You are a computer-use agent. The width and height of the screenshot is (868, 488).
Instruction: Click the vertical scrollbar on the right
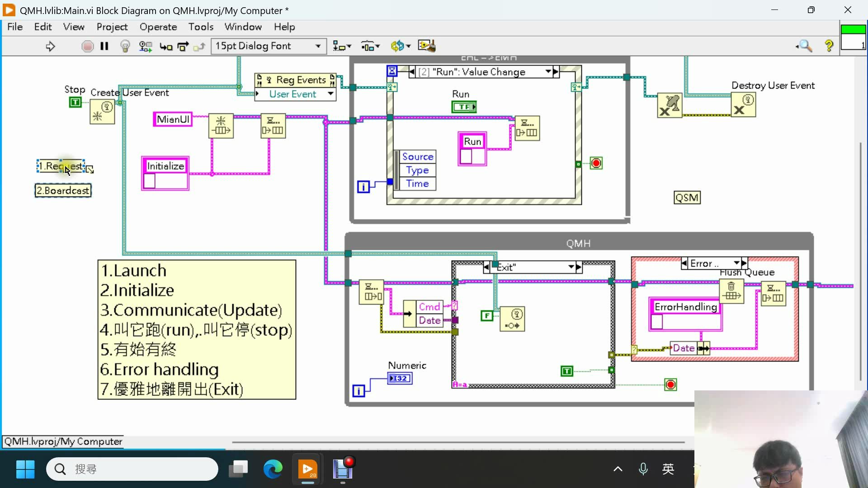pyautogui.click(x=861, y=261)
